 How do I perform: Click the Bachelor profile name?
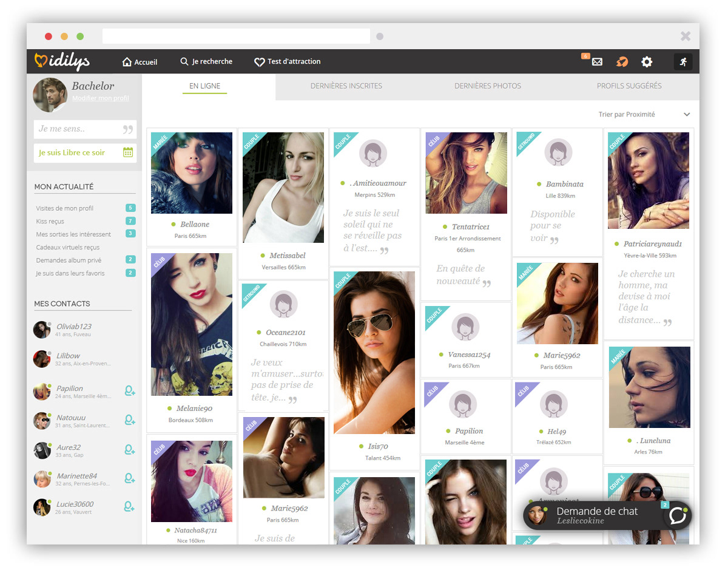pyautogui.click(x=93, y=86)
